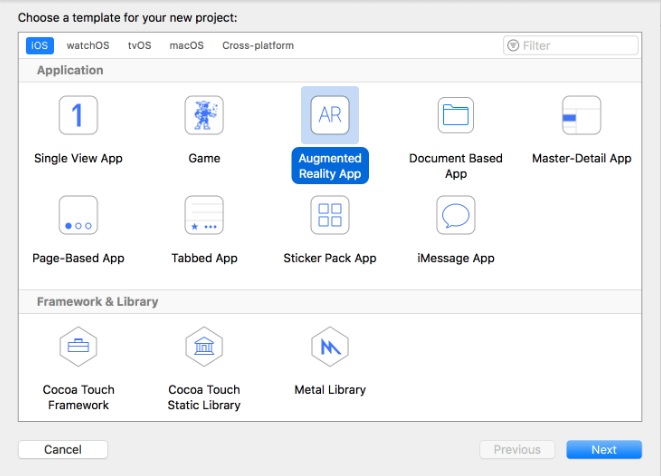This screenshot has height=476, width=661.
Task: Open the tvOS platform tab
Action: pyautogui.click(x=140, y=45)
